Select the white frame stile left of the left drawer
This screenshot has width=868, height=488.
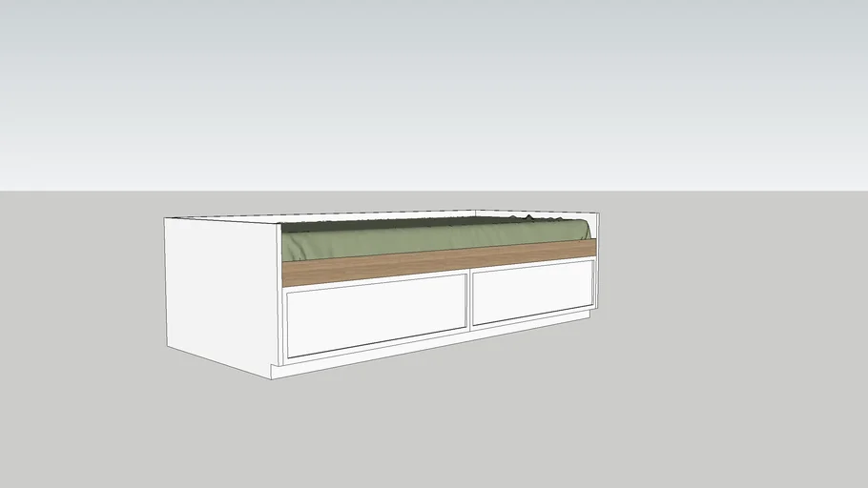tap(283, 326)
